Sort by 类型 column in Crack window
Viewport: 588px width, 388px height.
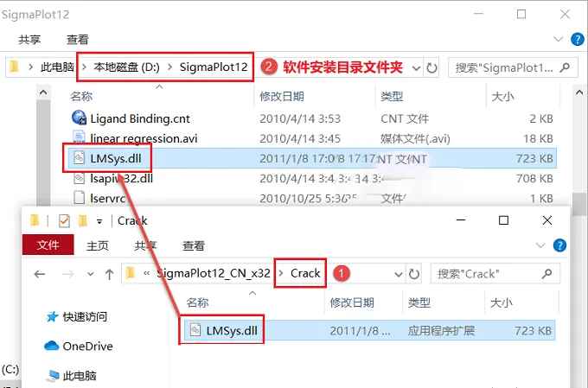click(419, 302)
